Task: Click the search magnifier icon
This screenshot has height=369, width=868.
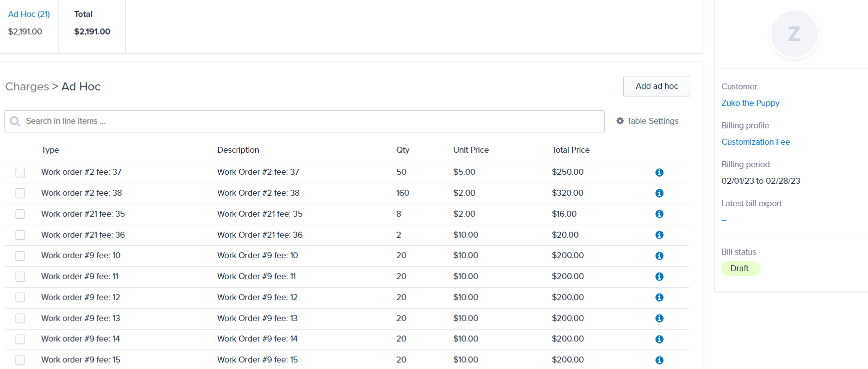Action: tap(15, 121)
